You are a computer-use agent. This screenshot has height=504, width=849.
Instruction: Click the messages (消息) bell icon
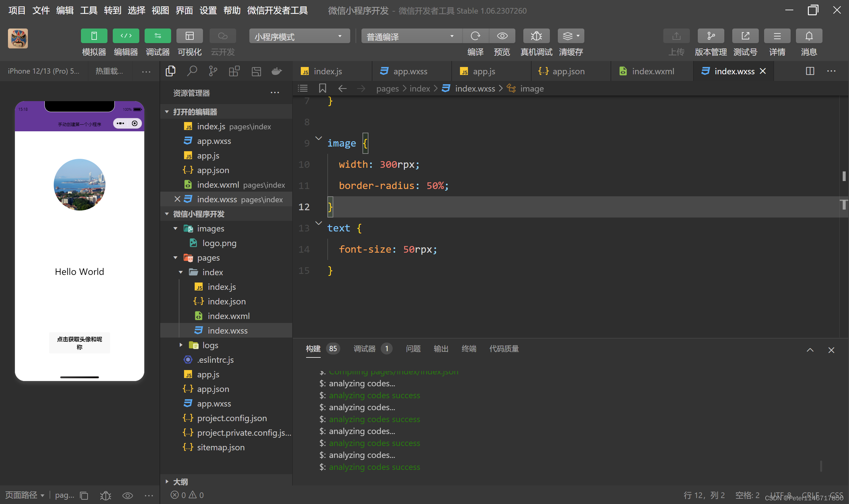pos(809,36)
